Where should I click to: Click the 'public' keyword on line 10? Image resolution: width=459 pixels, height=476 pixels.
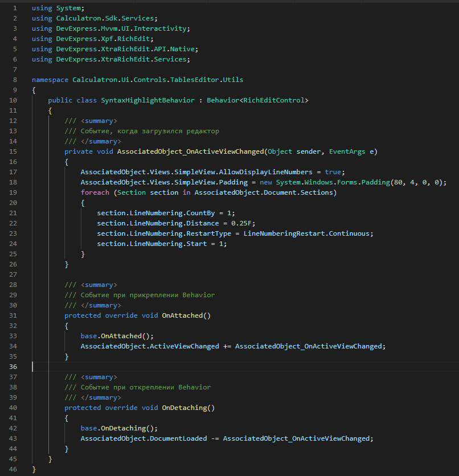pyautogui.click(x=60, y=100)
